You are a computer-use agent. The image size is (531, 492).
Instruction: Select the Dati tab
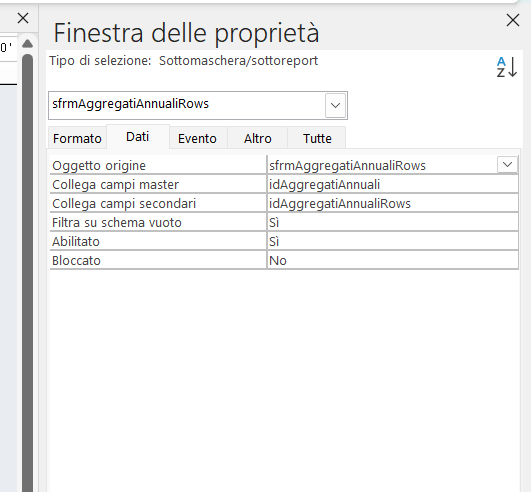tap(138, 137)
